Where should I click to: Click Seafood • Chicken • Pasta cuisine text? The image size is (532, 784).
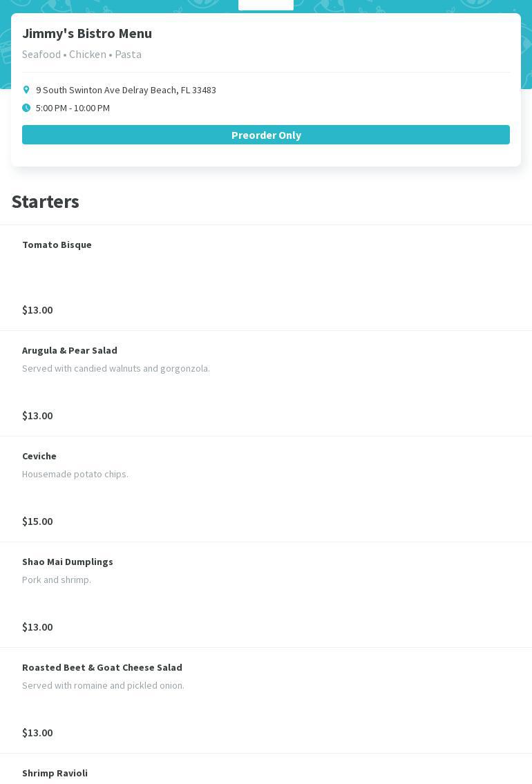[x=82, y=54]
